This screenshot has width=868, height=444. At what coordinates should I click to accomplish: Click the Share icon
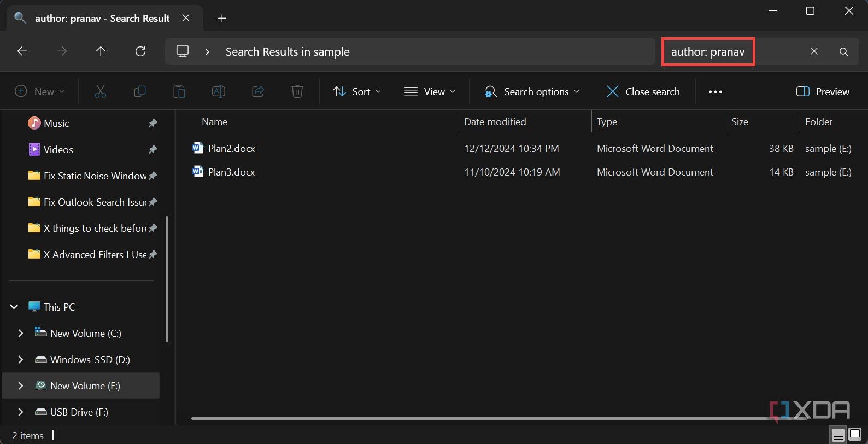258,91
